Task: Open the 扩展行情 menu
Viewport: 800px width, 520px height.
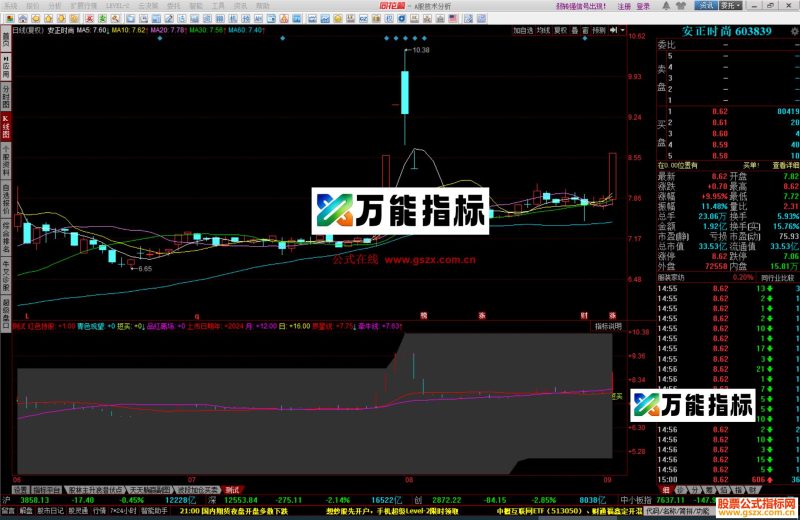Action: point(84,6)
